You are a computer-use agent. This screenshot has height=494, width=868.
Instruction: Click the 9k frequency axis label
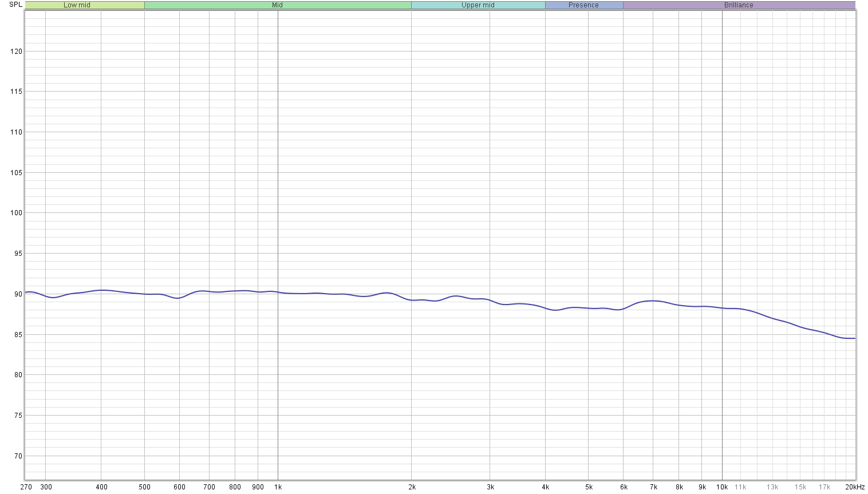point(702,487)
